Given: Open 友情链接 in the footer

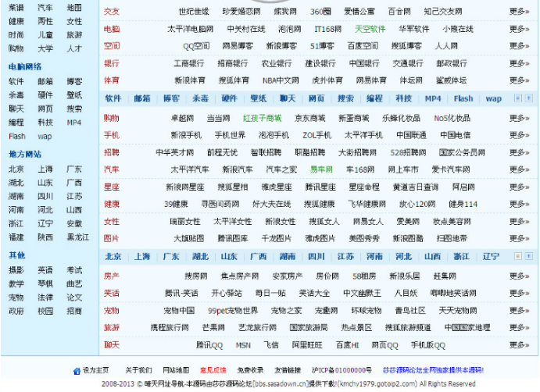Looking at the screenshot, I should tap(288, 370).
